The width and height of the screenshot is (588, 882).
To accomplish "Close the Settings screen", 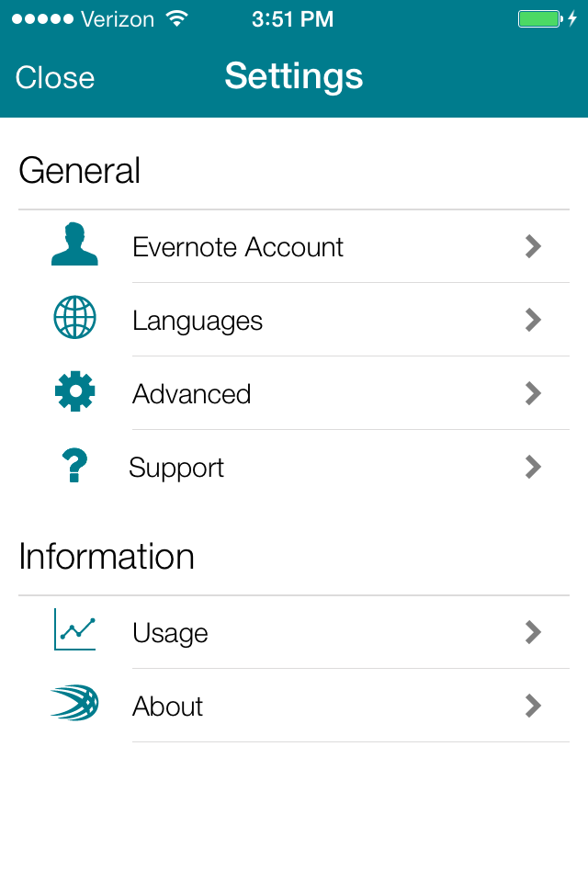I will pyautogui.click(x=55, y=77).
